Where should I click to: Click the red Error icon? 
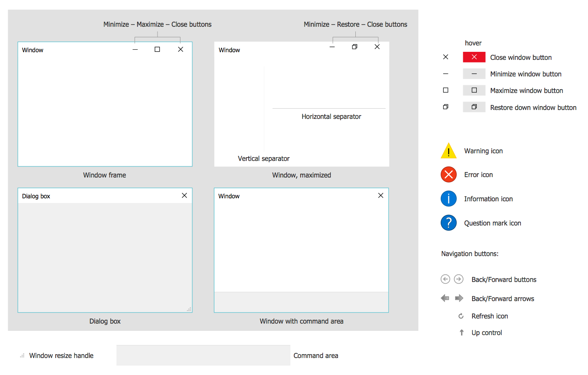click(x=448, y=175)
